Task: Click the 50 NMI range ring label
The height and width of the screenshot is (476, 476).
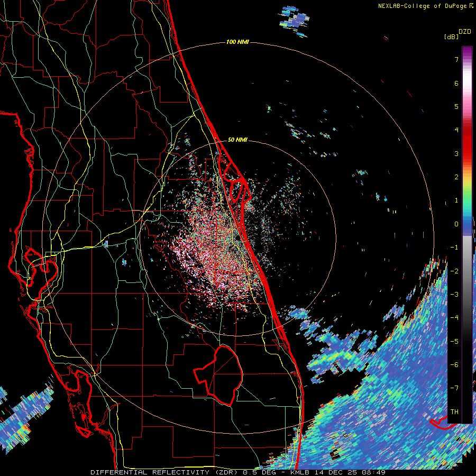Action: point(237,140)
